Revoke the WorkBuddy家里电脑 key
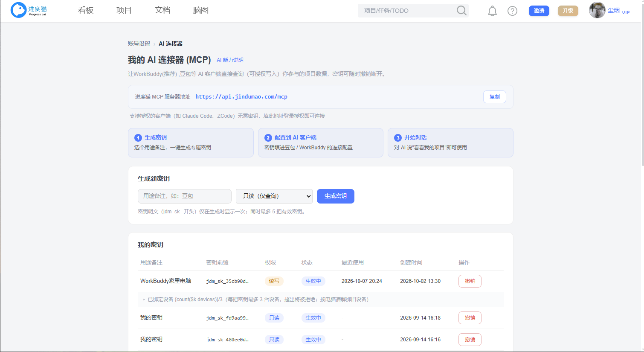Screen dimensions: 644x352 (470, 281)
